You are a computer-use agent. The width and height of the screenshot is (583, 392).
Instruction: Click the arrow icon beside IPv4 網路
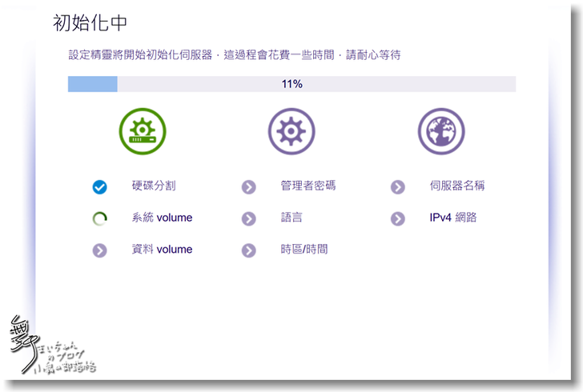coord(398,218)
